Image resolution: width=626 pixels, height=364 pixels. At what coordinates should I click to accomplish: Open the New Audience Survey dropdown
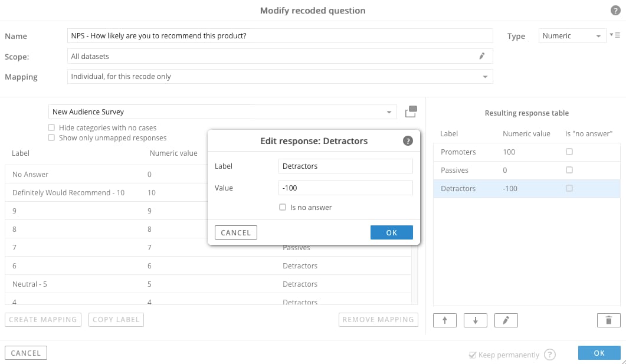click(221, 112)
